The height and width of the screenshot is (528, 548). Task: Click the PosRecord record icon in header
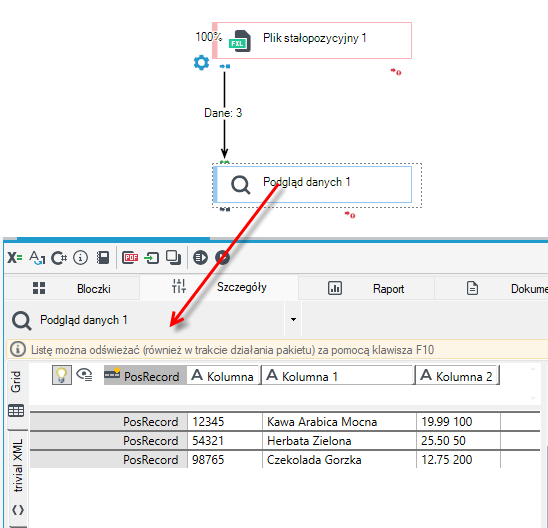(112, 374)
